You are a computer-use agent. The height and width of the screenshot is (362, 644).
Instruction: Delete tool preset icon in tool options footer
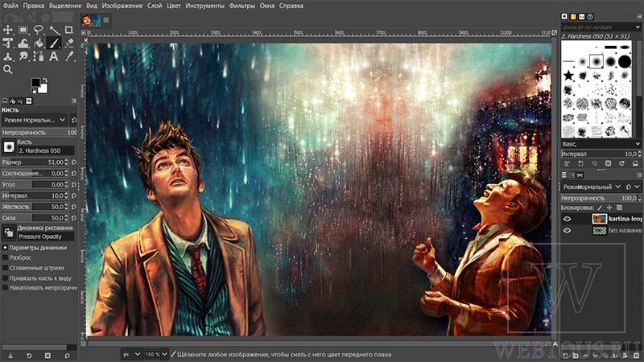[x=47, y=356]
